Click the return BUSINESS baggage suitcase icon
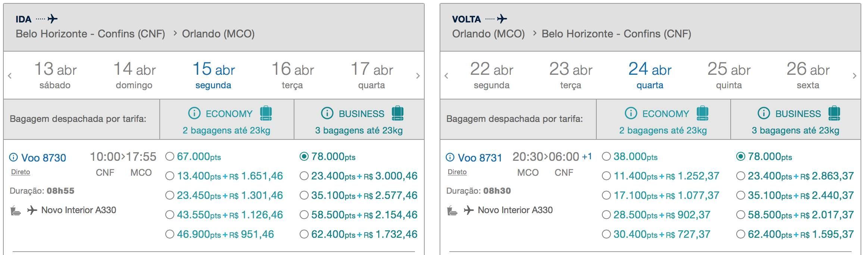The image size is (868, 255). coord(834,113)
